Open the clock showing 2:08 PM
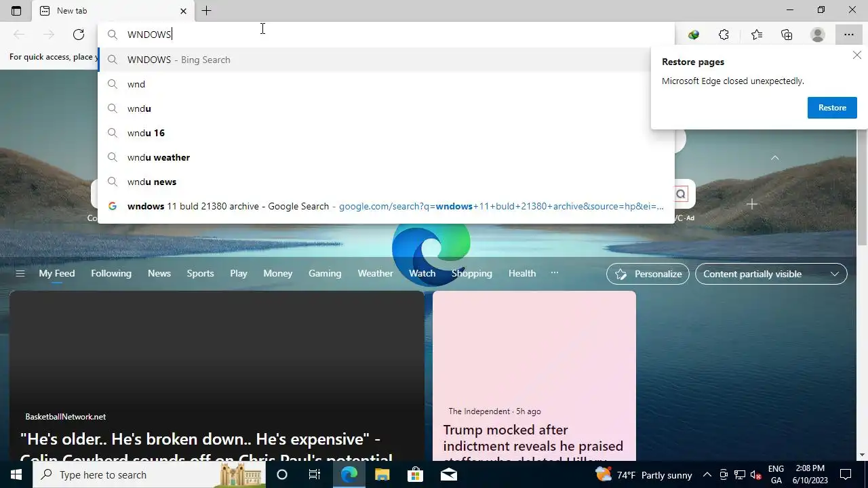Image resolution: width=868 pixels, height=488 pixels. point(810,474)
